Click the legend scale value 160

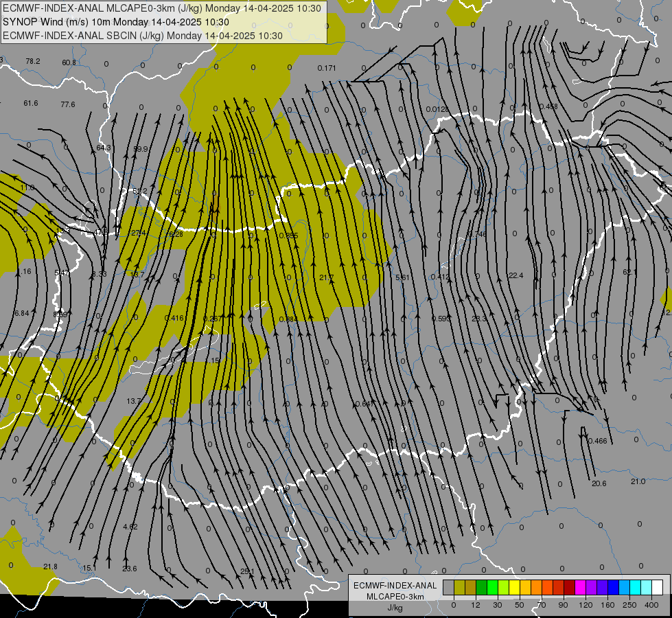(x=607, y=605)
